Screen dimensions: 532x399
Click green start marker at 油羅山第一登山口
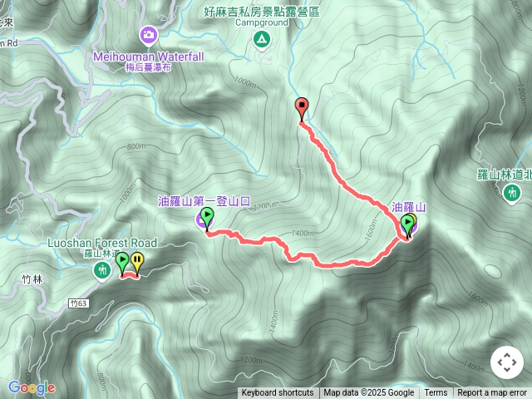point(207,218)
